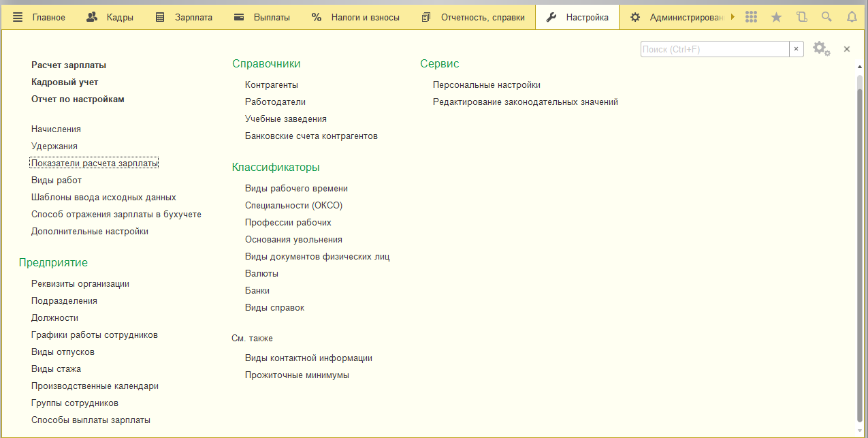
Task: Open navigation settings gear icon
Action: pos(820,48)
